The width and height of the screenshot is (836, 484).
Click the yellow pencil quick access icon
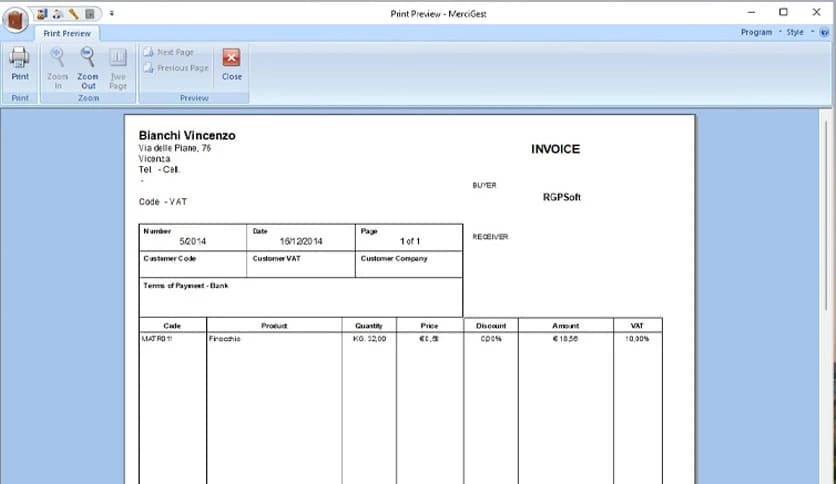74,14
